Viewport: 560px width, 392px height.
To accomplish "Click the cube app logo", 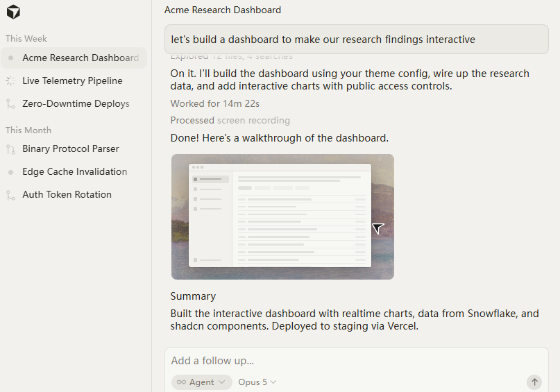I will 13,12.
